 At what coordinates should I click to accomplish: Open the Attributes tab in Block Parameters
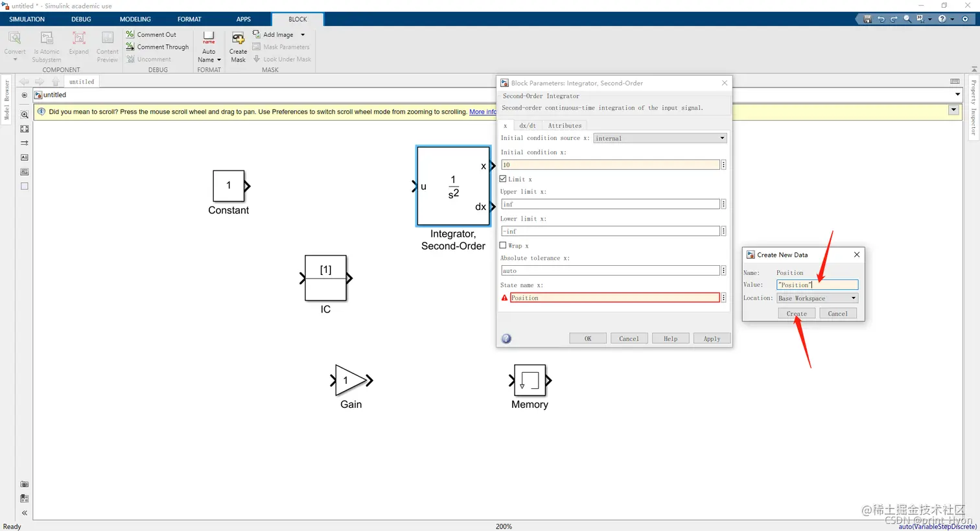click(565, 125)
